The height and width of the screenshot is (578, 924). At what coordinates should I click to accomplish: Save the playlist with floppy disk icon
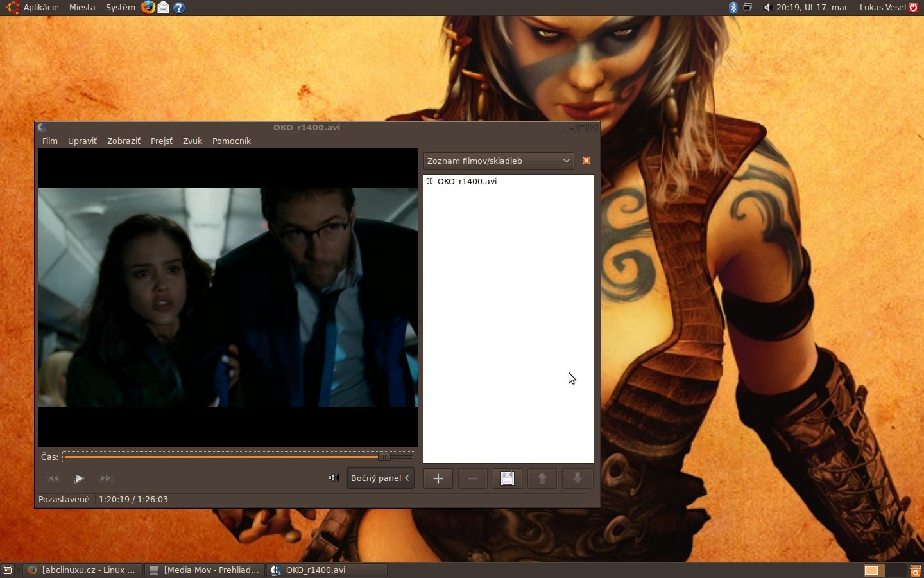pos(508,478)
